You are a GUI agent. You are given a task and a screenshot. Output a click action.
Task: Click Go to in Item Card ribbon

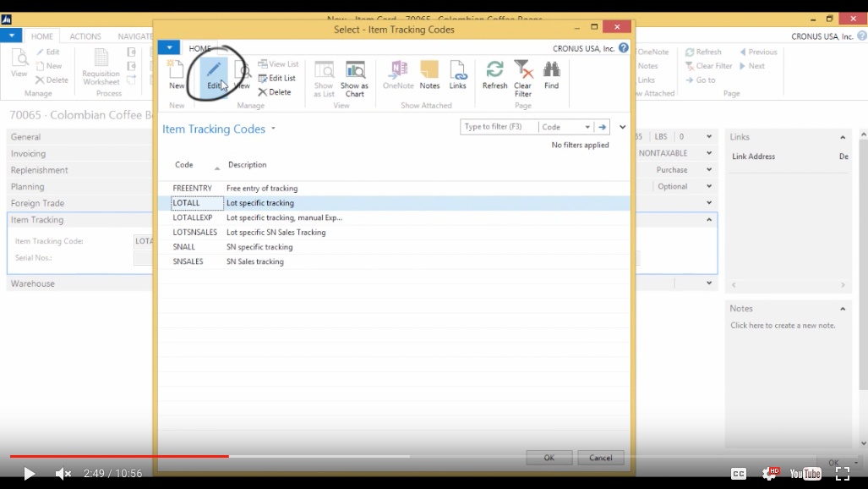pyautogui.click(x=701, y=80)
